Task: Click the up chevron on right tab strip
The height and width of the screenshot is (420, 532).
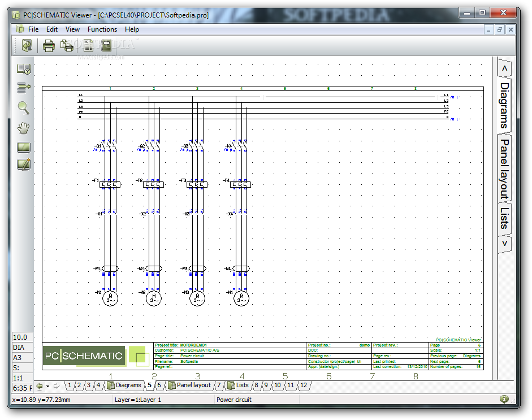Action: point(504,68)
